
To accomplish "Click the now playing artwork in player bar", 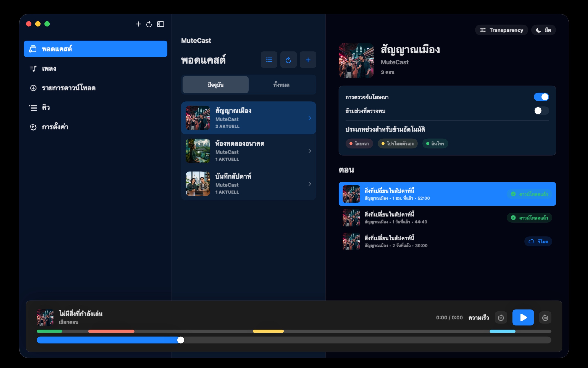I will coord(45,317).
